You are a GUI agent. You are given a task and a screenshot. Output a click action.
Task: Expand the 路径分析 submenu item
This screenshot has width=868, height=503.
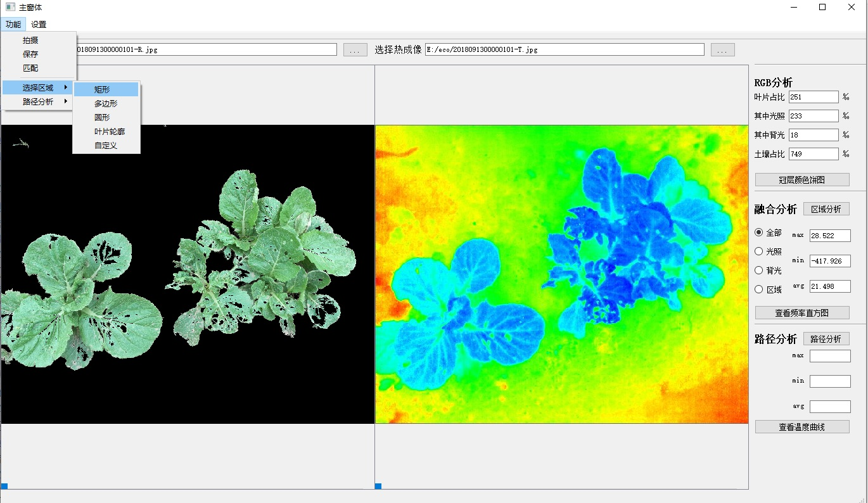pos(38,101)
